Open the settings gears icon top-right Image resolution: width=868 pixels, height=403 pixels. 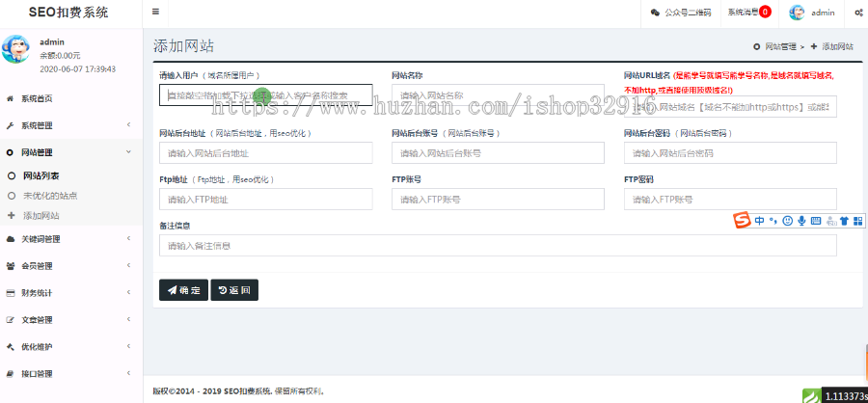coord(858,13)
